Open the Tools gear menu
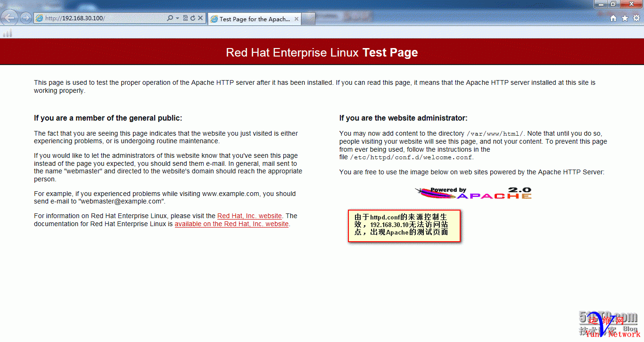This screenshot has height=342, width=644. click(636, 18)
